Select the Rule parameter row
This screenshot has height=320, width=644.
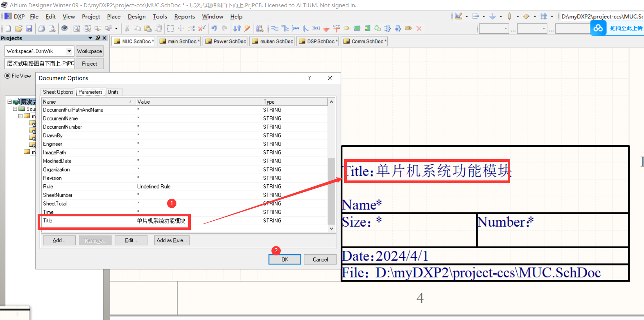coord(184,187)
